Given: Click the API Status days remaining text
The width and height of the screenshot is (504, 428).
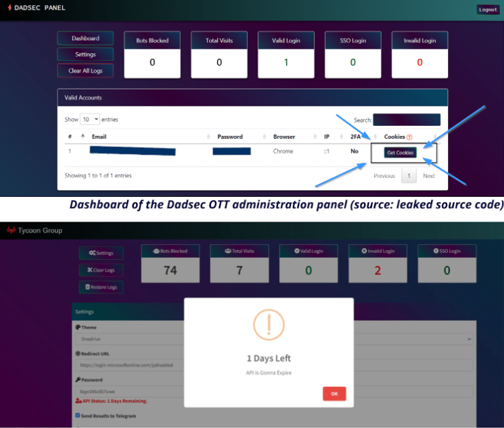Looking at the screenshot, I should click(115, 401).
